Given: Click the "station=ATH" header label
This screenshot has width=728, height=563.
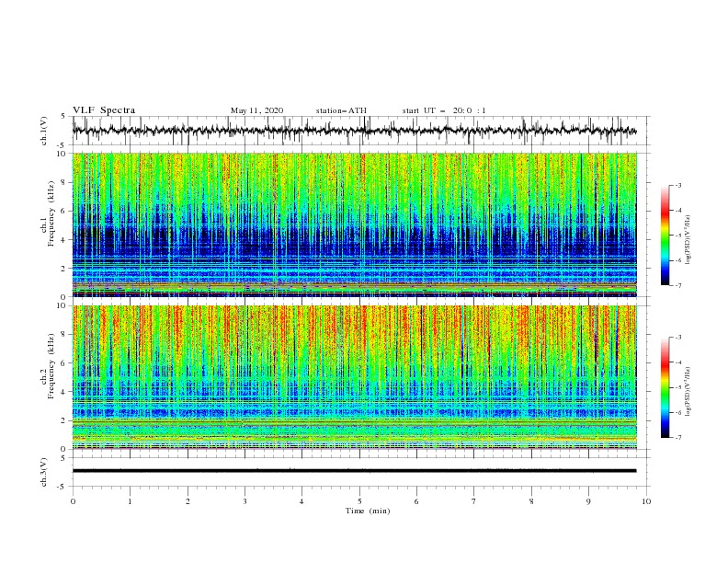Looking at the screenshot, I should pyautogui.click(x=341, y=110).
